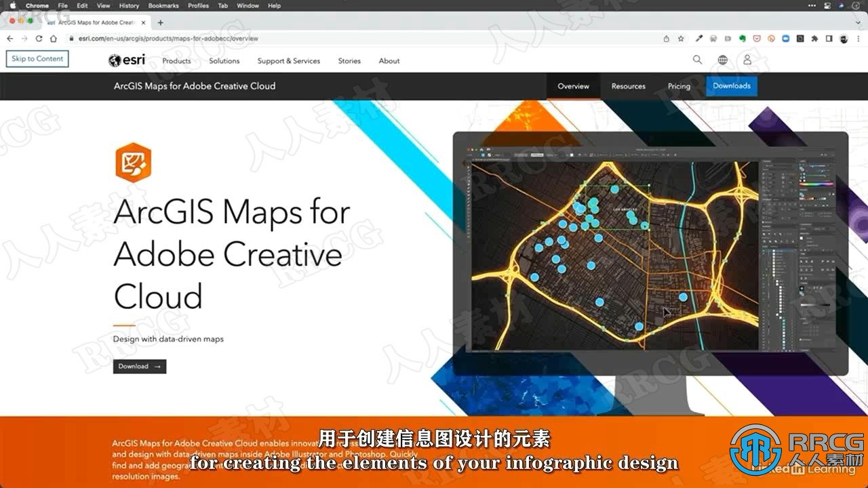Open the Chrome app menu

[x=37, y=5]
